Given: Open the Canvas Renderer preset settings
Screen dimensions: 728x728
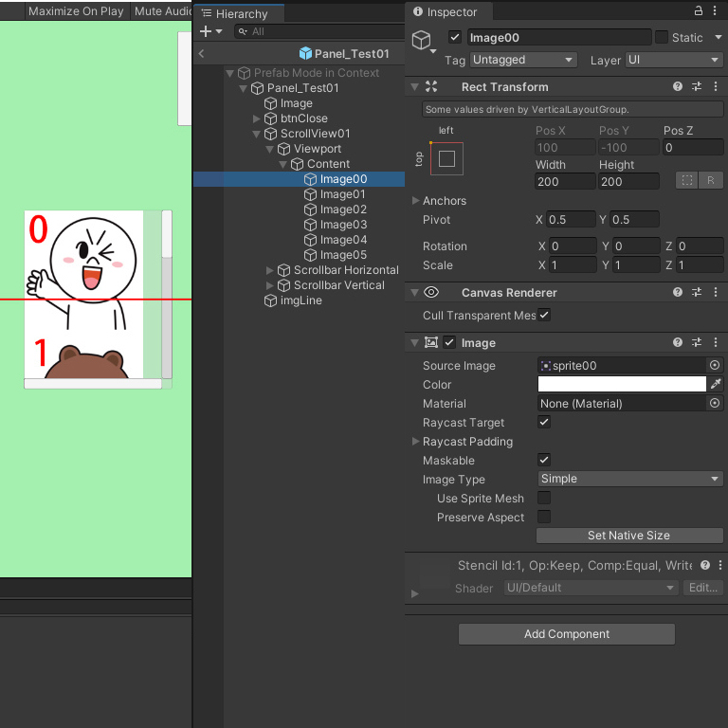Looking at the screenshot, I should pyautogui.click(x=697, y=292).
